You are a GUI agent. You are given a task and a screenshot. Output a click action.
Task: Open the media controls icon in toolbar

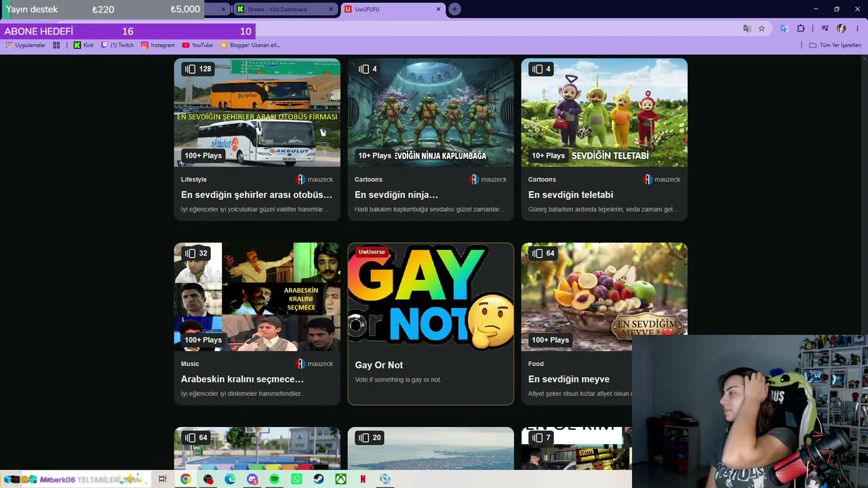point(825,28)
